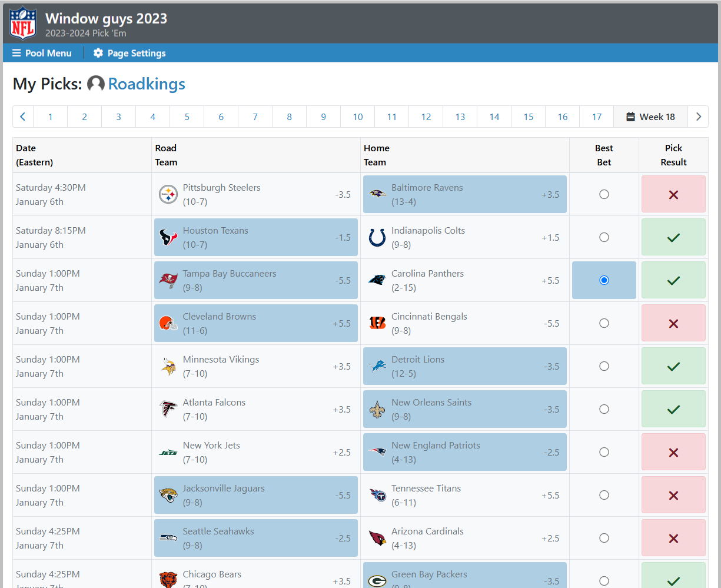Select the Week 18 tab
721x588 pixels.
650,117
